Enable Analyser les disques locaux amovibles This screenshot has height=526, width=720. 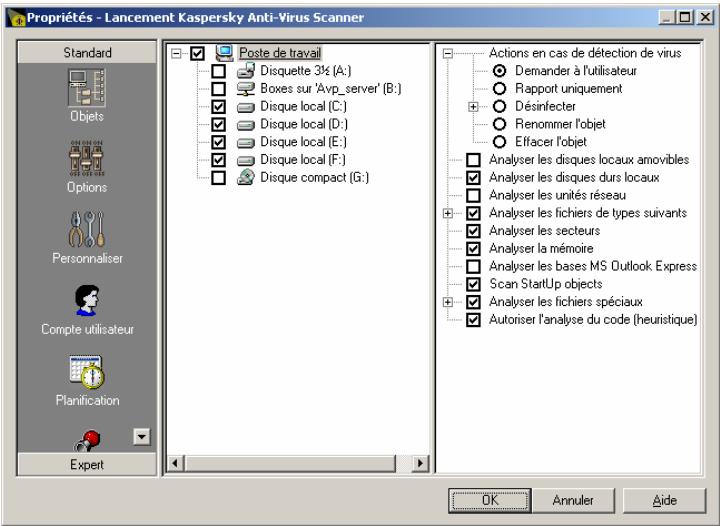(473, 160)
